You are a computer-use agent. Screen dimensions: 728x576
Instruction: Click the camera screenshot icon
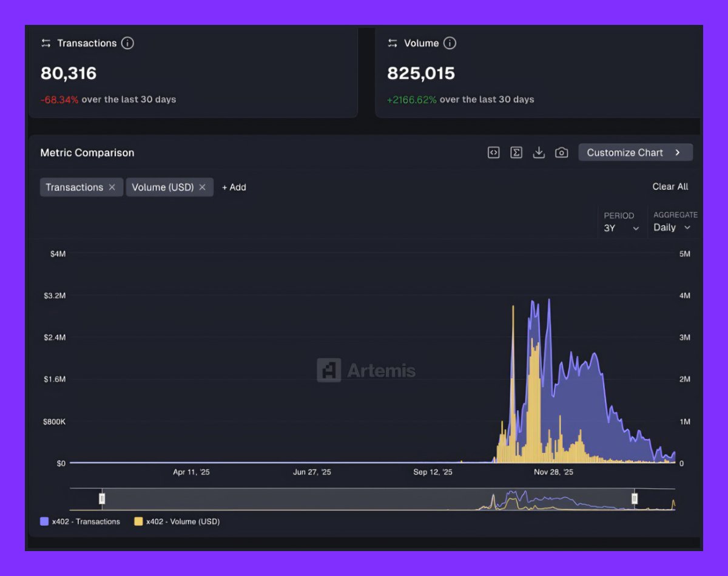click(562, 152)
